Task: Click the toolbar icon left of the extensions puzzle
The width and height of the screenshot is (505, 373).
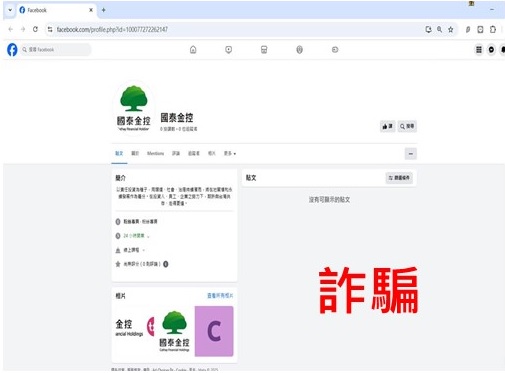Action: point(480,29)
